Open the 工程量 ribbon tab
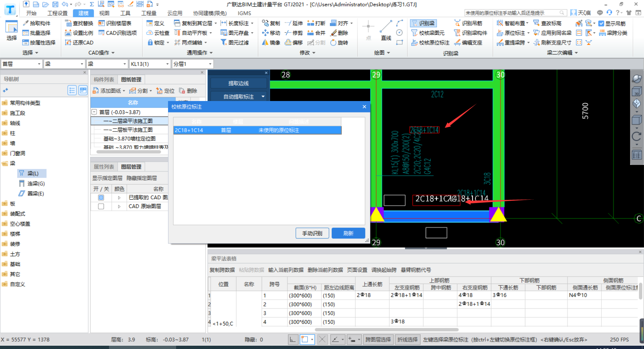This screenshot has width=644, height=349. point(149,13)
